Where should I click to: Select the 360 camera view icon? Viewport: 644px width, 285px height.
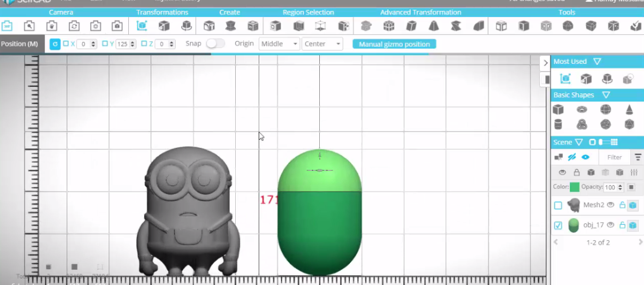7,26
